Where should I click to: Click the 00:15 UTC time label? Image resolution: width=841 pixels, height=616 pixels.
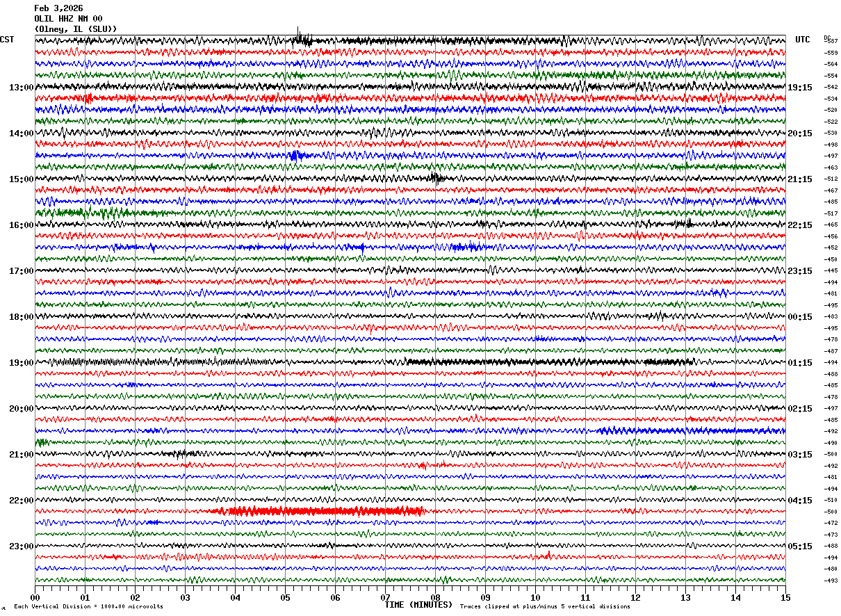(800, 317)
